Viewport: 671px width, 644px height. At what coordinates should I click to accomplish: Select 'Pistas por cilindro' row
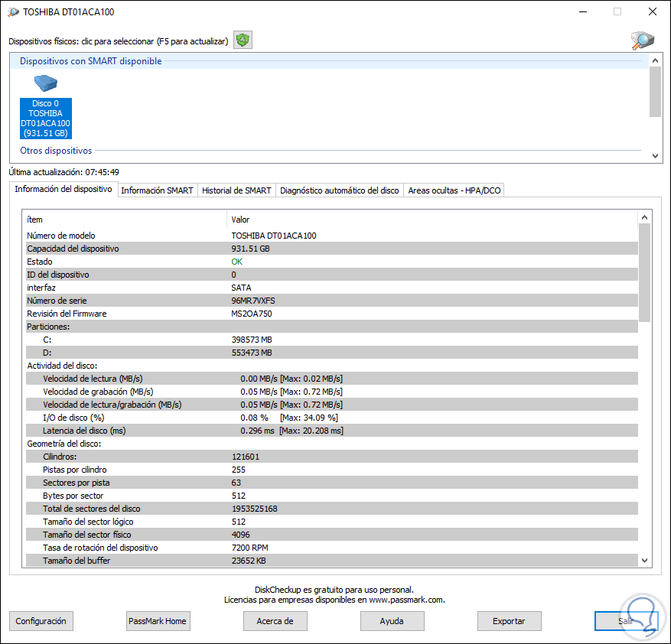pyautogui.click(x=331, y=470)
